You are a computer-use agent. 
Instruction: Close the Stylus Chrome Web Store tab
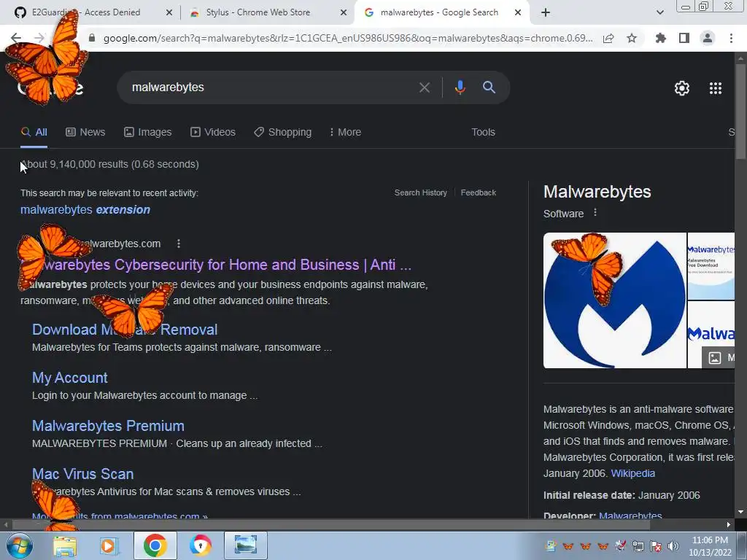point(344,13)
